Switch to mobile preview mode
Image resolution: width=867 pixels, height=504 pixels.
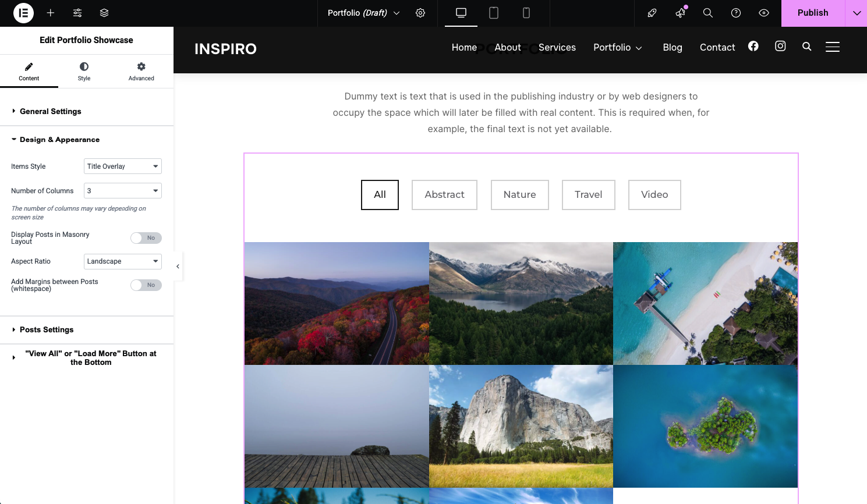pos(526,13)
